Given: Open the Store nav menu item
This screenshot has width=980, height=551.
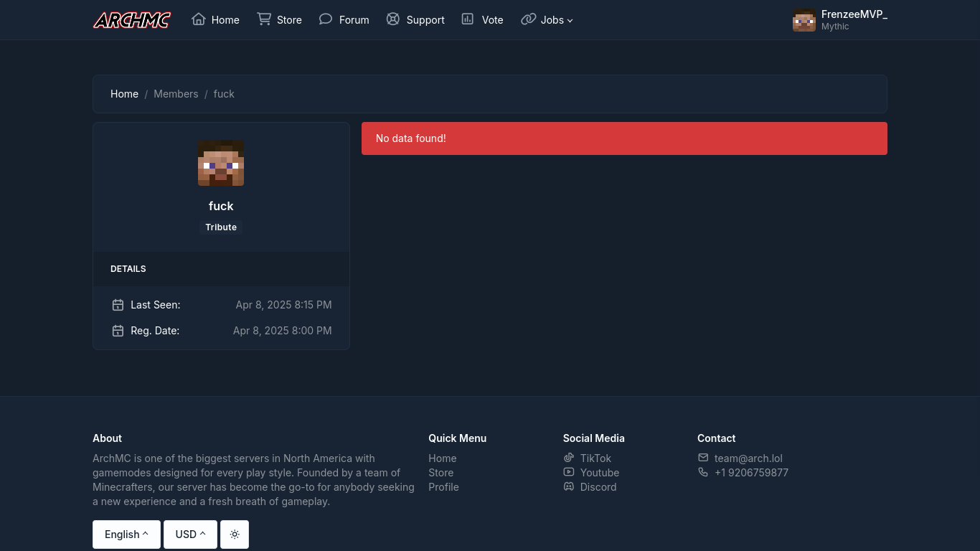Looking at the screenshot, I should click(x=279, y=20).
